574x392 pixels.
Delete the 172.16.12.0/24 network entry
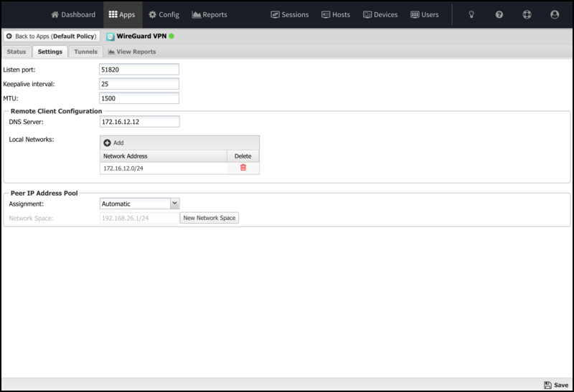click(243, 168)
